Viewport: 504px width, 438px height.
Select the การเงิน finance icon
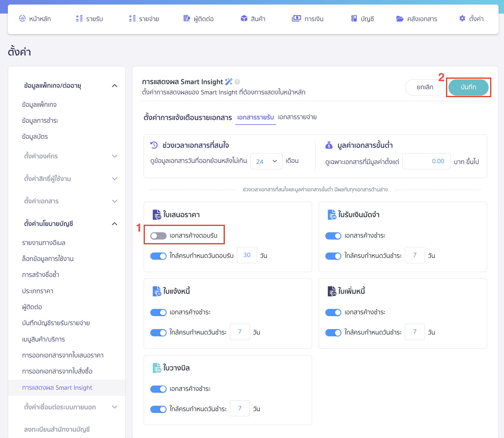[x=297, y=18]
